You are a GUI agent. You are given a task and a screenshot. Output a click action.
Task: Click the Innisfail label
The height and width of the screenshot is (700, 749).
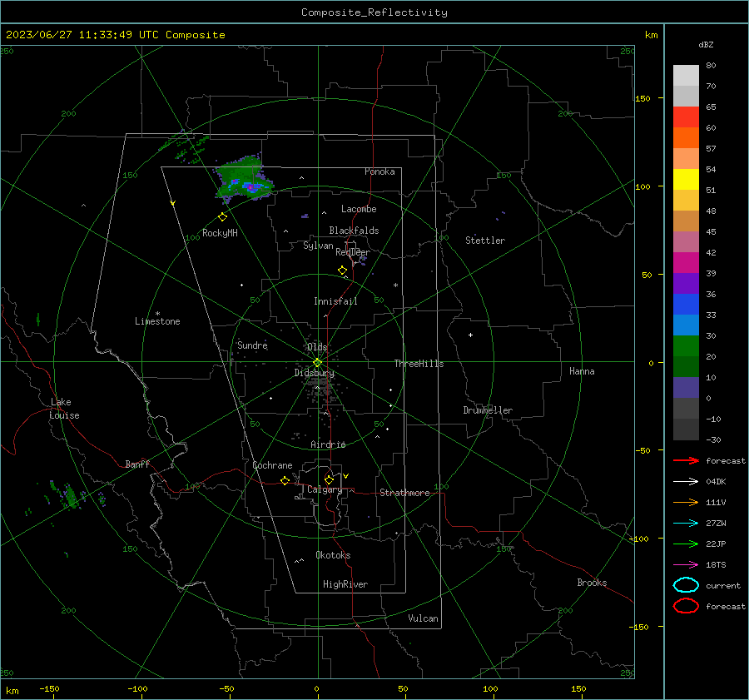tap(335, 301)
